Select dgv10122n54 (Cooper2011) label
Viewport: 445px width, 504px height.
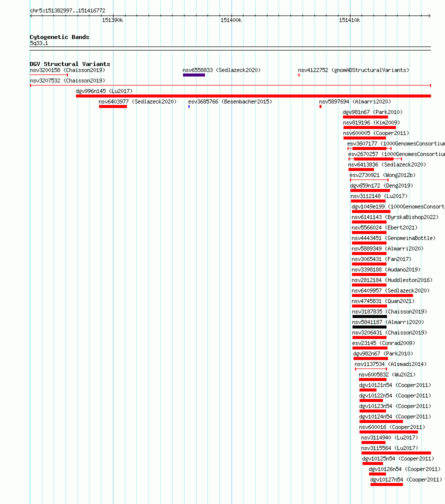click(395, 395)
